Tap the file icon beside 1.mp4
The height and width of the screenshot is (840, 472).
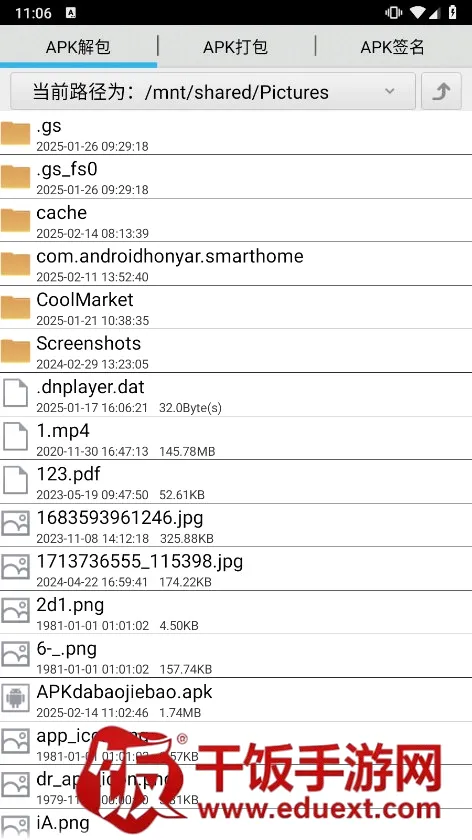tap(15, 438)
